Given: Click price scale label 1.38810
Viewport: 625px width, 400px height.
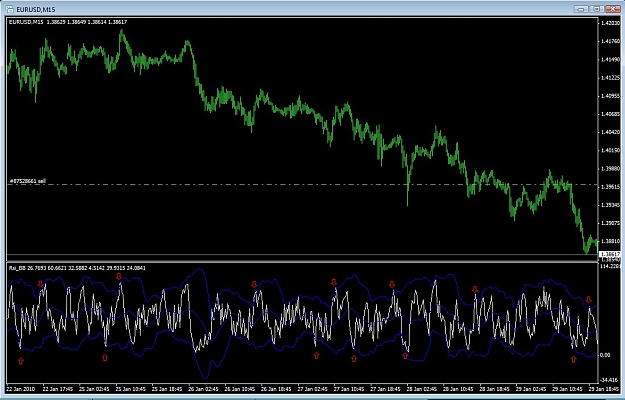Looking at the screenshot, I should [x=610, y=241].
